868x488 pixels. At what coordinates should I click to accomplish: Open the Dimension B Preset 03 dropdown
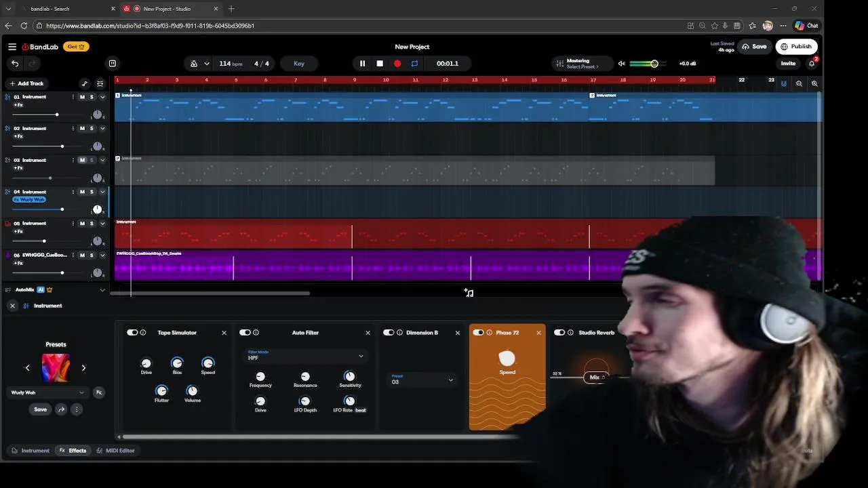tap(422, 380)
